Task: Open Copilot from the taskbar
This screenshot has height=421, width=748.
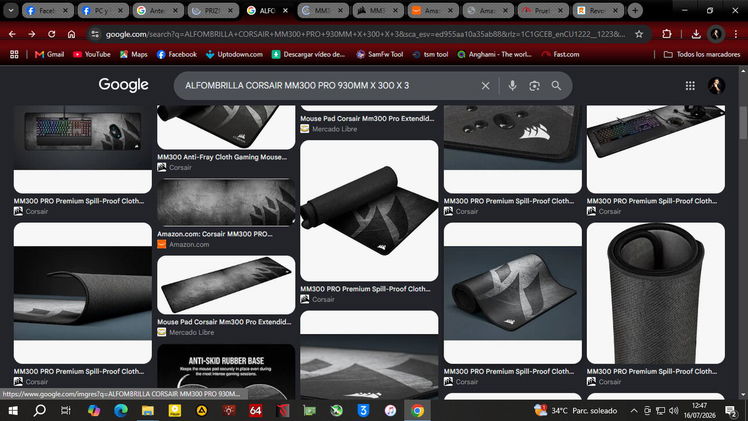Action: (94, 411)
